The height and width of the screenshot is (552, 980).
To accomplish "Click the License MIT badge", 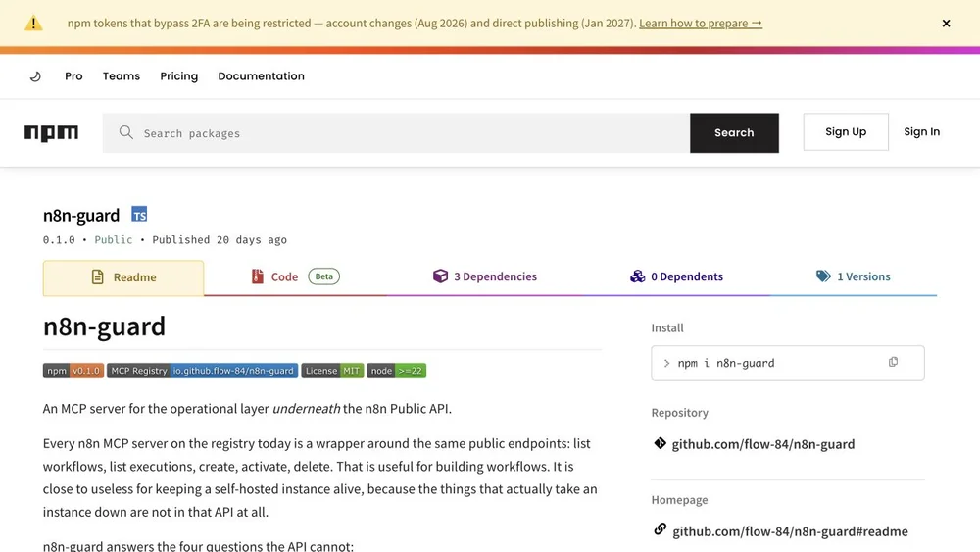I will [332, 371].
